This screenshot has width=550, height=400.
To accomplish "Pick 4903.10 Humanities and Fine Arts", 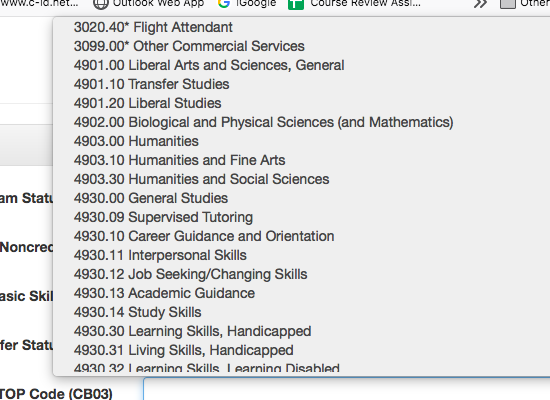I will click(x=302, y=160).
